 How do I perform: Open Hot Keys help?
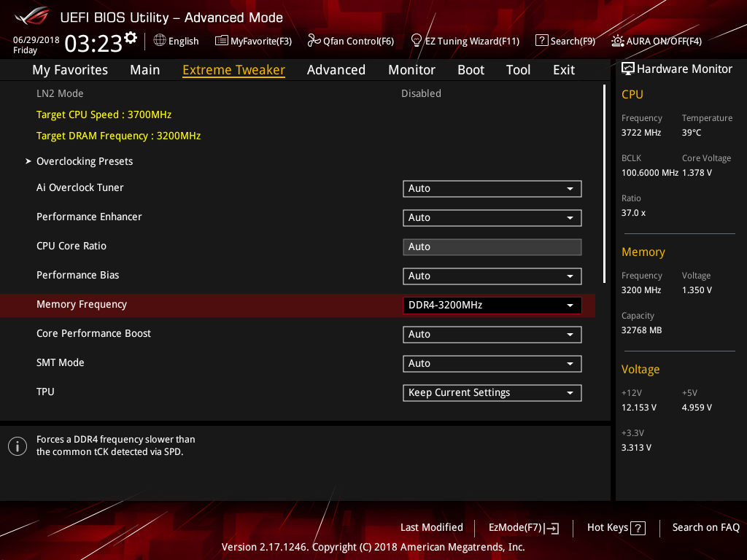(616, 528)
